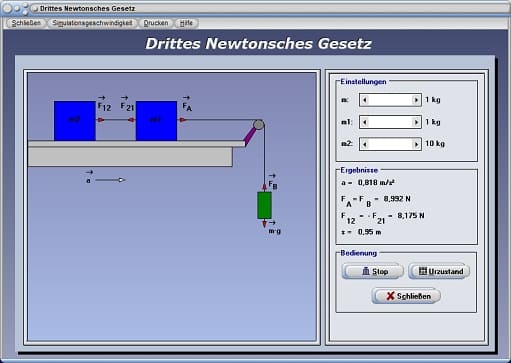Reset simulation with the Urzustand button
Image resolution: width=511 pixels, height=363 pixels.
(x=439, y=271)
